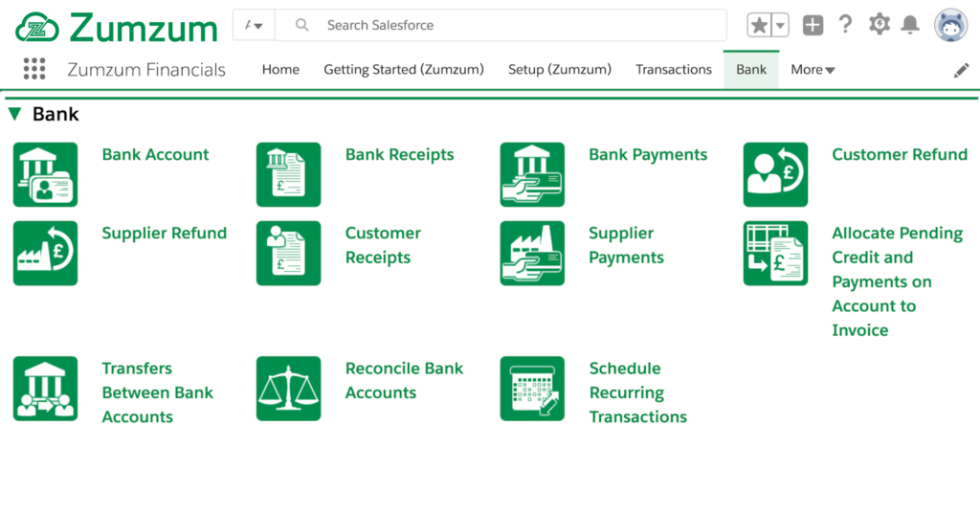Click the edit navigation pencil icon
Screen dimensions: 980x515
(x=961, y=70)
